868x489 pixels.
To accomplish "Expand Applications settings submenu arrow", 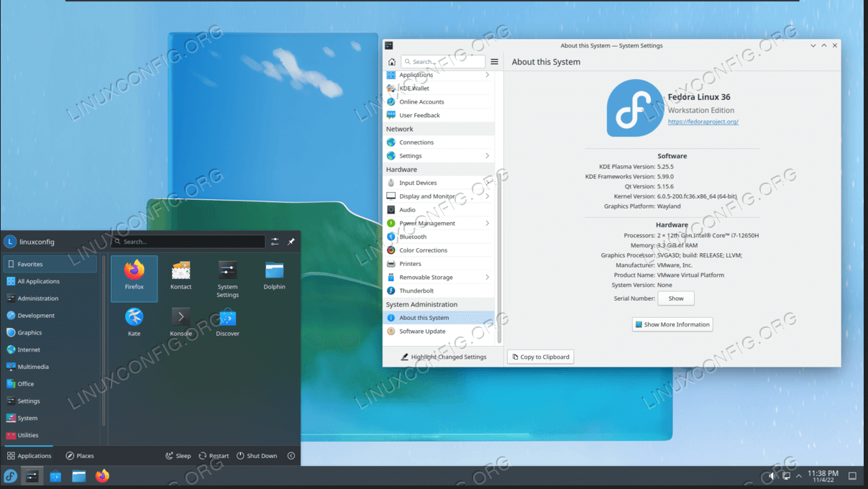I will coord(487,75).
